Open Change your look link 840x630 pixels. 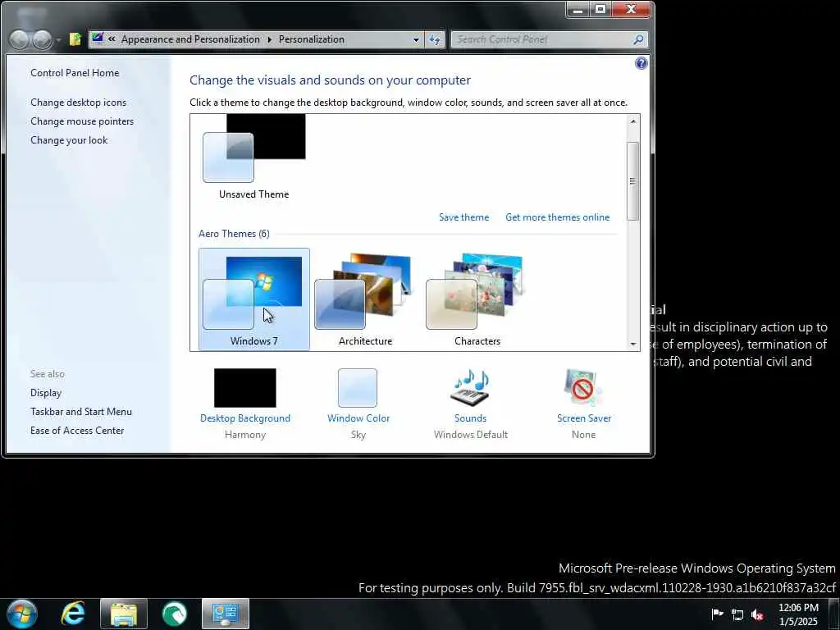coord(69,140)
